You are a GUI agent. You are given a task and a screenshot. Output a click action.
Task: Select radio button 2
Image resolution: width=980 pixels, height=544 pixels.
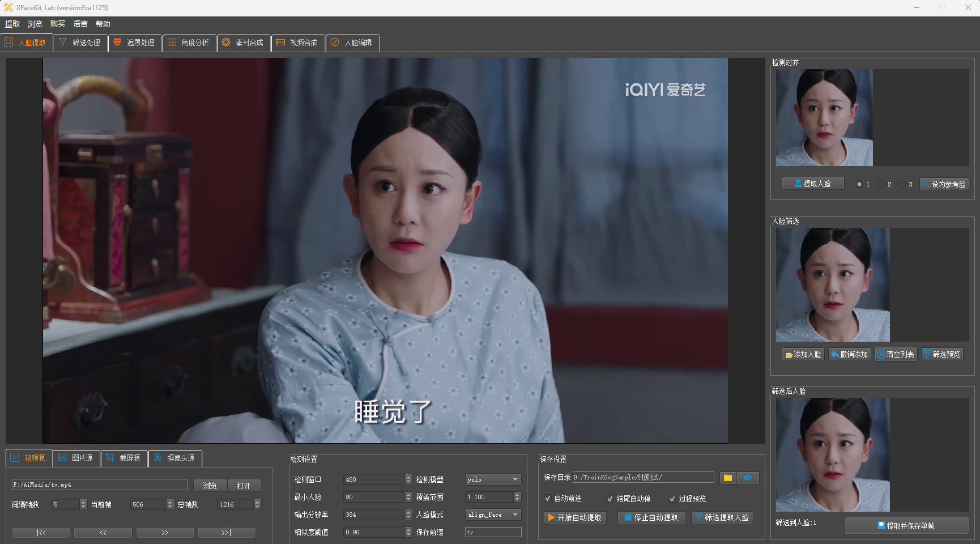[x=881, y=184]
